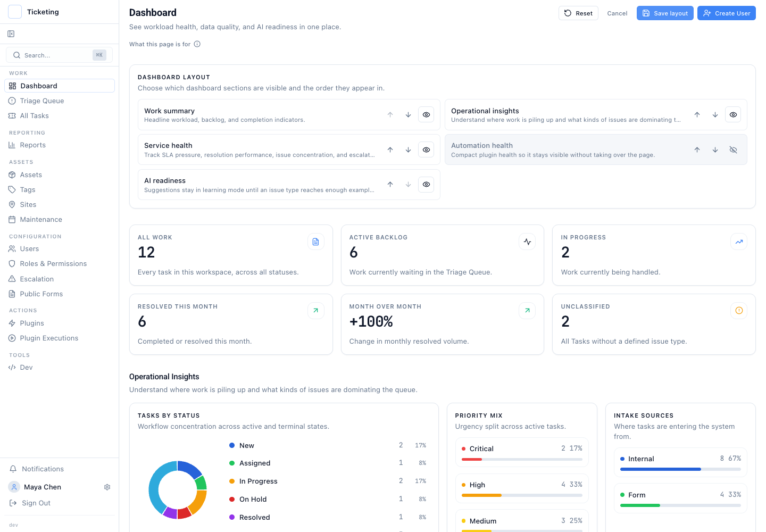Click the Assigned status row
The height and width of the screenshot is (532, 766).
click(x=328, y=463)
